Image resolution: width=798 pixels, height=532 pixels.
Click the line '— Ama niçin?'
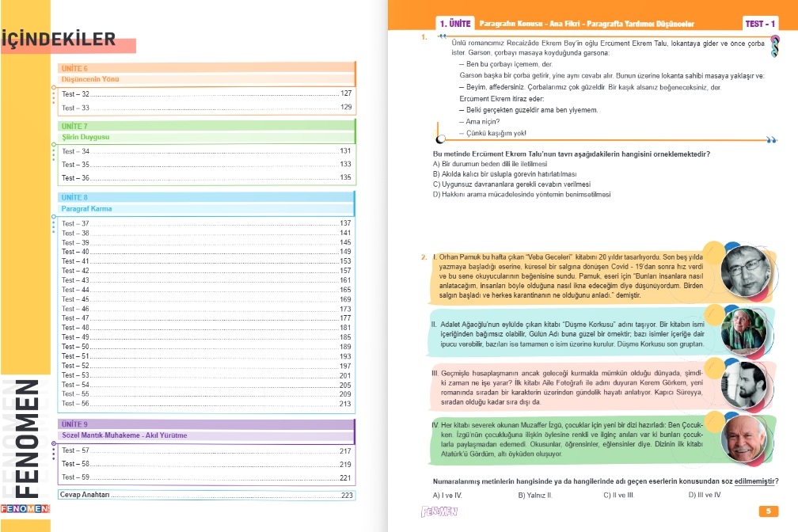tap(479, 122)
